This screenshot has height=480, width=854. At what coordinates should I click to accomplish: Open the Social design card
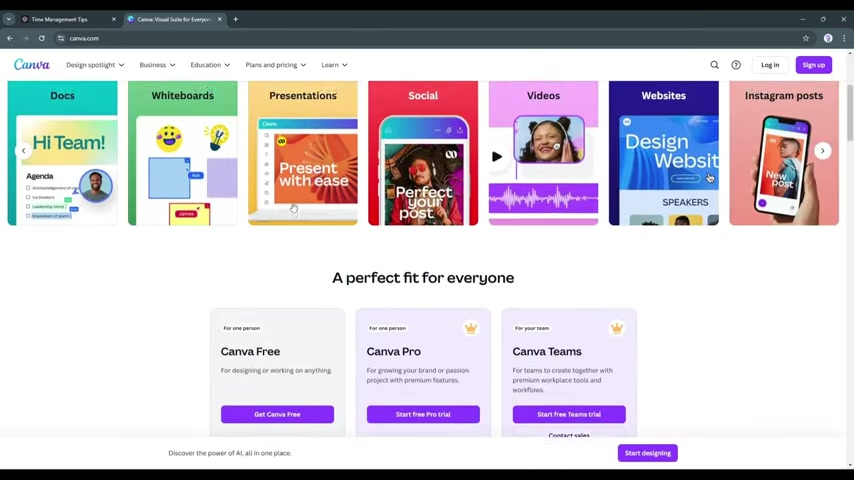coord(423,153)
